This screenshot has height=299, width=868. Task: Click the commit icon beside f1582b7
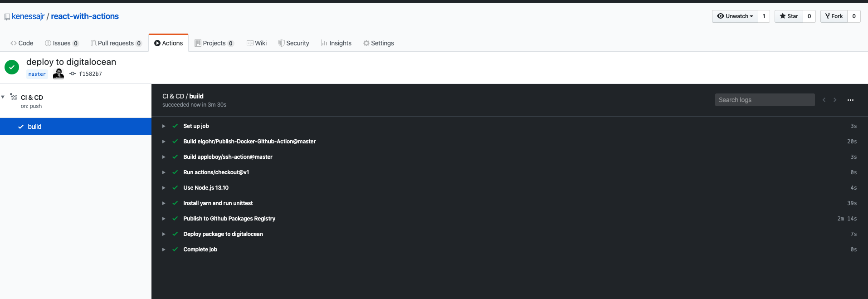[x=73, y=74]
